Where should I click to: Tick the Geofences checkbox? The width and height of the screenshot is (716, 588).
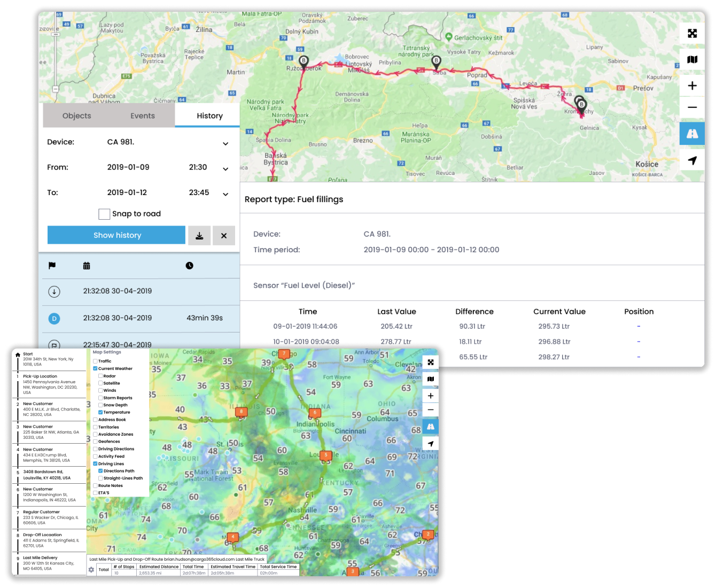pyautogui.click(x=95, y=442)
